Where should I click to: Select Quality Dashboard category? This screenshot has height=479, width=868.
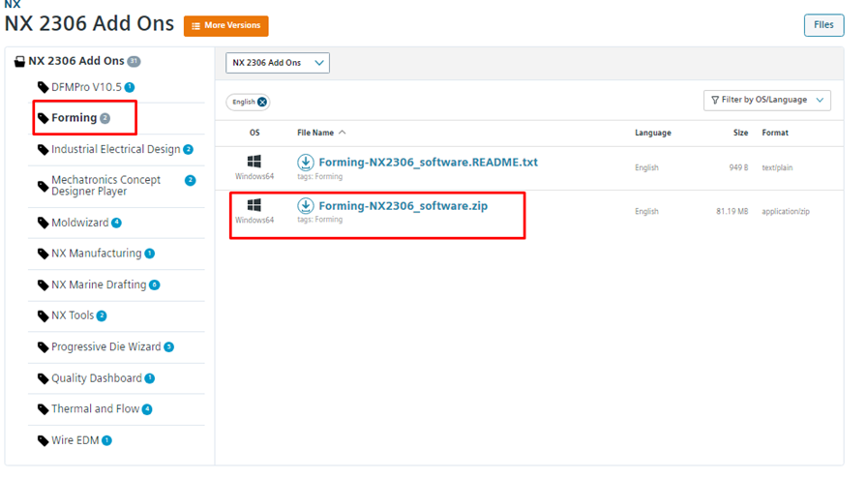(x=97, y=378)
